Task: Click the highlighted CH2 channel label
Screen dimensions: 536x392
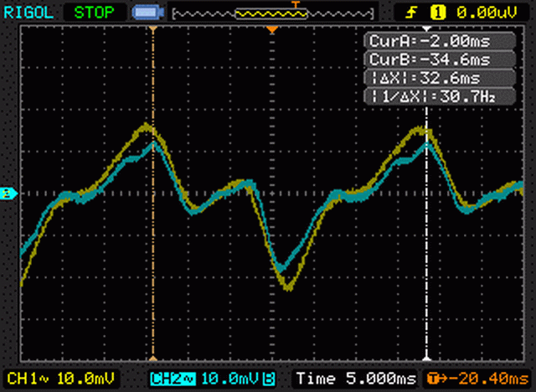Action: [173, 379]
